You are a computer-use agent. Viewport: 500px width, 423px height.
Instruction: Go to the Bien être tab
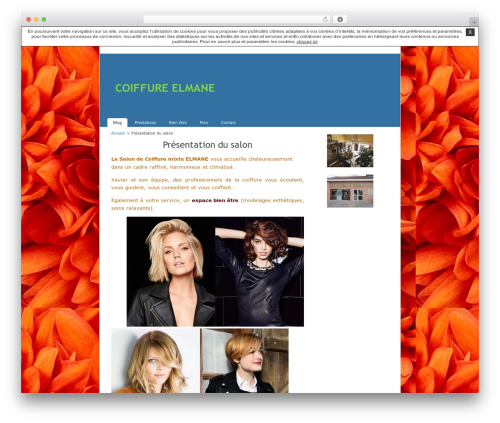tap(178, 123)
